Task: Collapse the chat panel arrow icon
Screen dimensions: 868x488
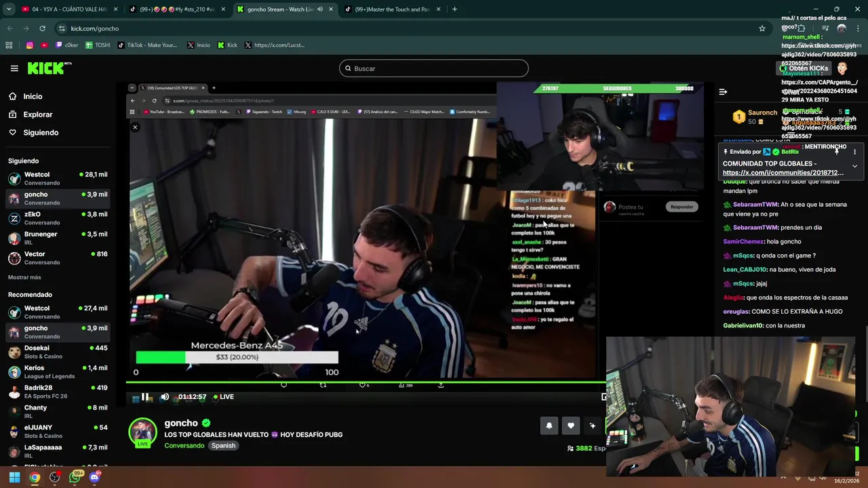Action: (723, 91)
